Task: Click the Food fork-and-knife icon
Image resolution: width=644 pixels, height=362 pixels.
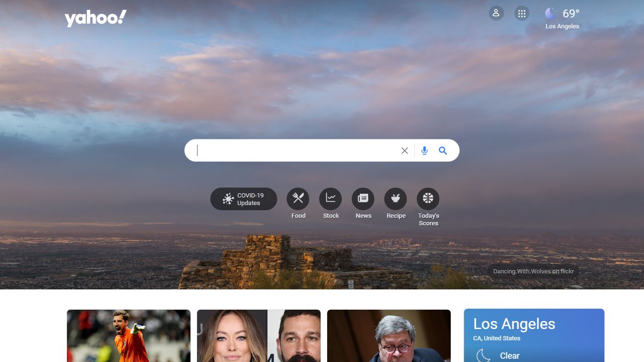Action: [x=298, y=199]
